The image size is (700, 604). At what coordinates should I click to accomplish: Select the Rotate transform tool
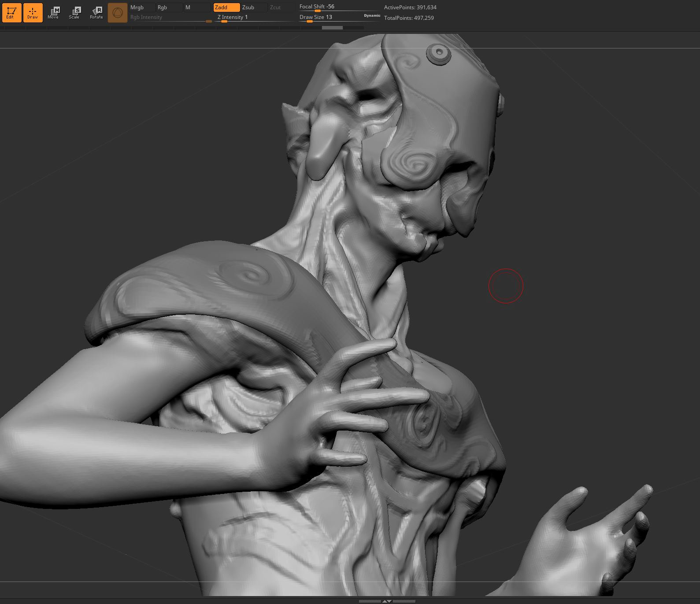click(96, 12)
